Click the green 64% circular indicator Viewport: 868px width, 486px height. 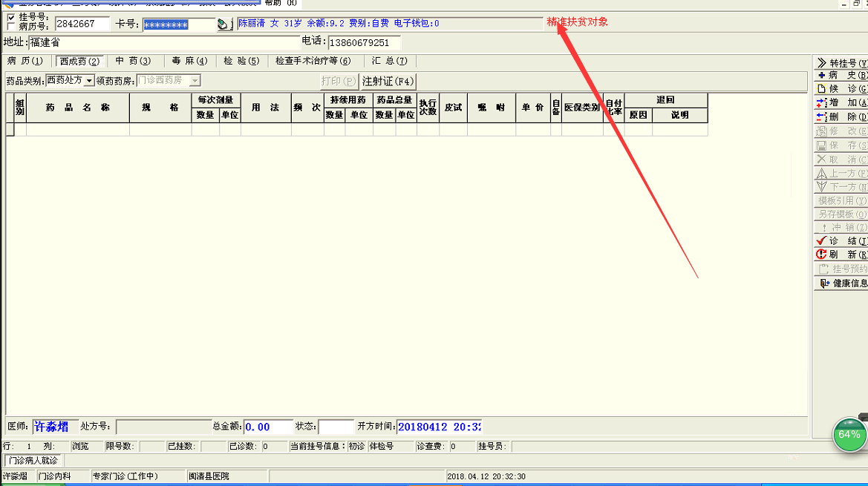tap(849, 435)
